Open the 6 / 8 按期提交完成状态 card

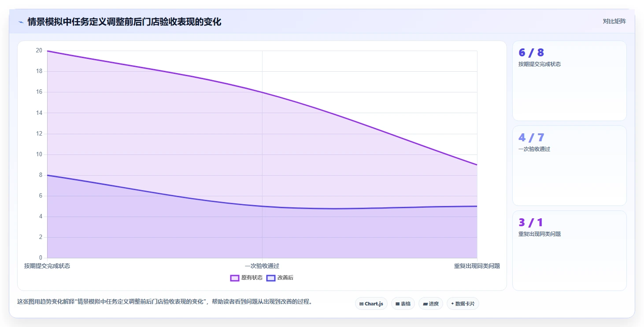pos(569,81)
